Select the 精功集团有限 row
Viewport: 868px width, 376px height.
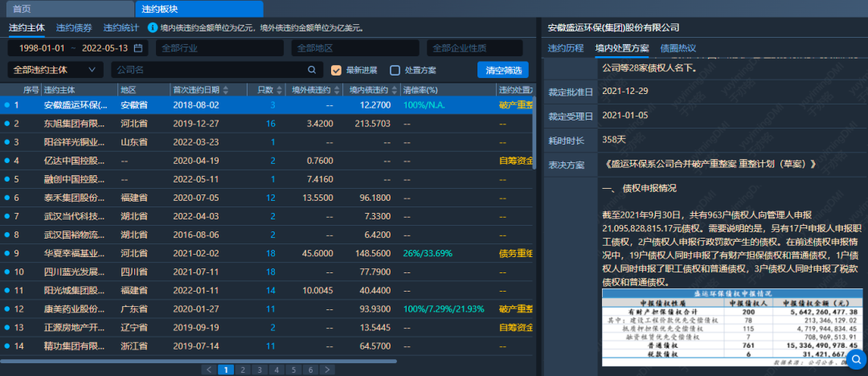coord(266,346)
